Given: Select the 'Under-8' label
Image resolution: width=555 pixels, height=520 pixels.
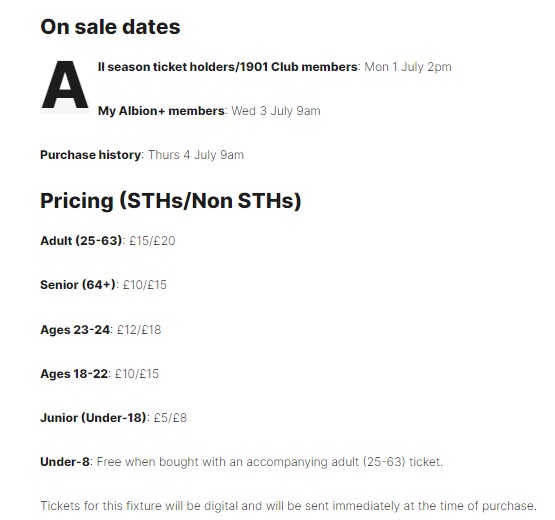Looking at the screenshot, I should (65, 462).
